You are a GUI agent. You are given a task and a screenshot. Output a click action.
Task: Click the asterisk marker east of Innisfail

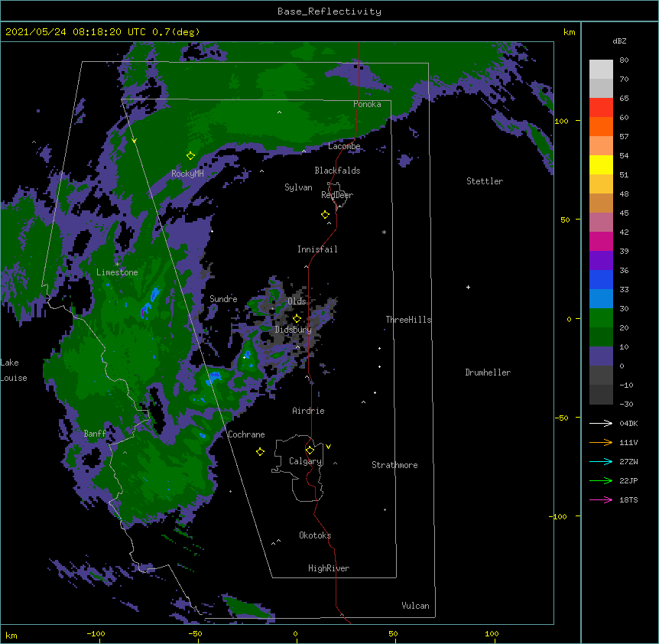[x=384, y=232]
